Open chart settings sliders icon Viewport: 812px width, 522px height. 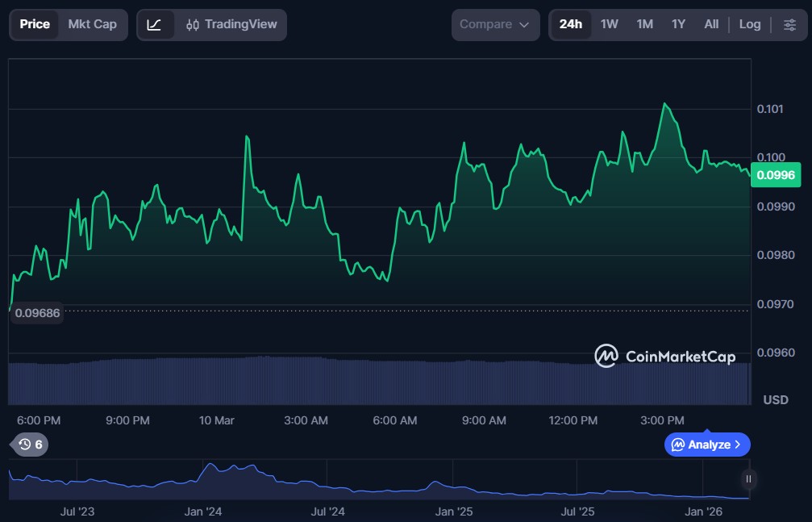[x=789, y=25]
